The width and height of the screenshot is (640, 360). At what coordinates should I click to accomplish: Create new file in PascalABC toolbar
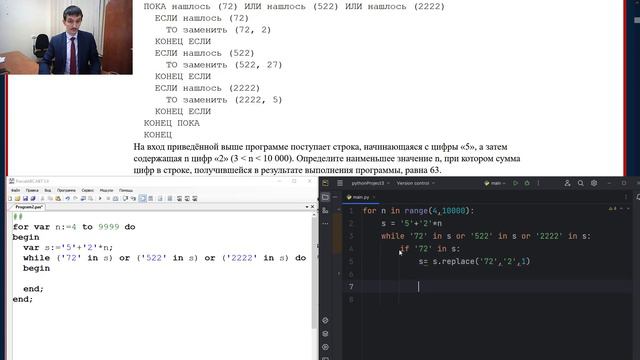coord(10,198)
